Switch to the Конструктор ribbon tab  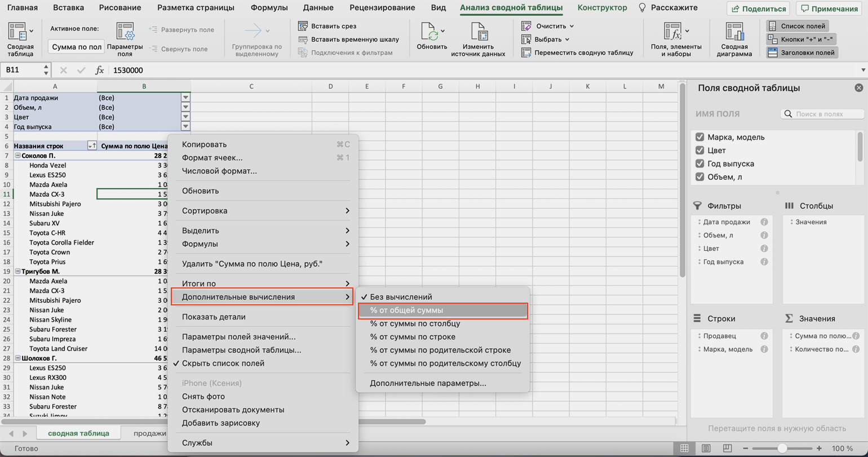pyautogui.click(x=602, y=8)
